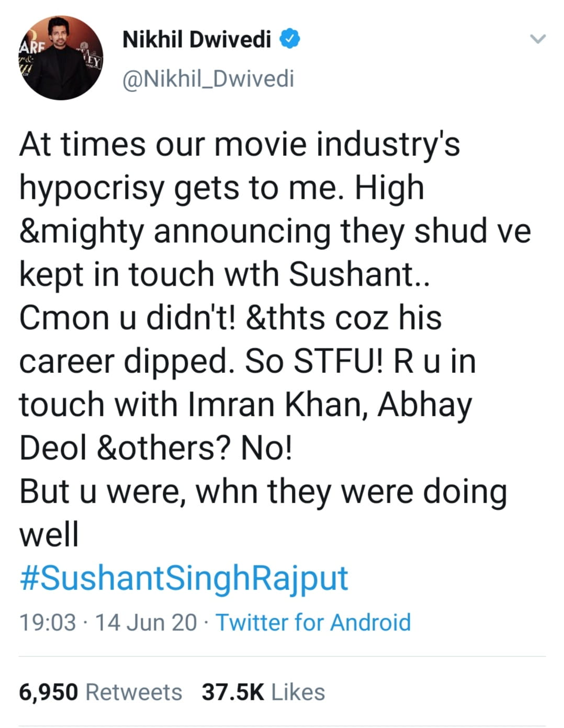This screenshot has width=564, height=728.
Task: Click the name Abhay in the tweet text
Action: click(425, 405)
